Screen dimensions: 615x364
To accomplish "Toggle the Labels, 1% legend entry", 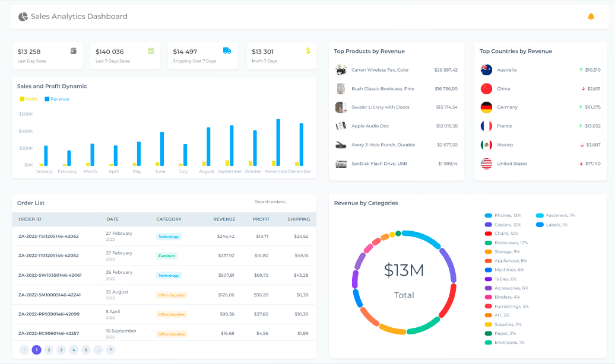I will 552,225.
